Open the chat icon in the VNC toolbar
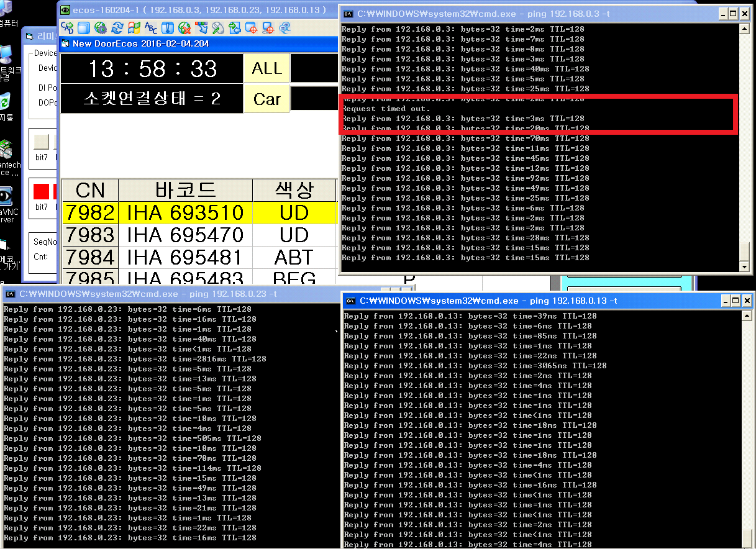 [285, 28]
